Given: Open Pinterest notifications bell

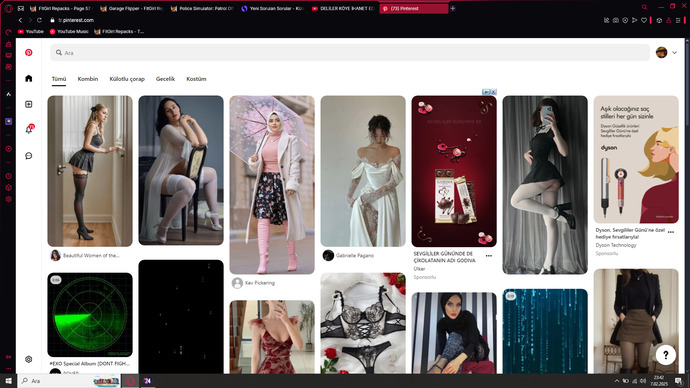Looking at the screenshot, I should [x=29, y=130].
